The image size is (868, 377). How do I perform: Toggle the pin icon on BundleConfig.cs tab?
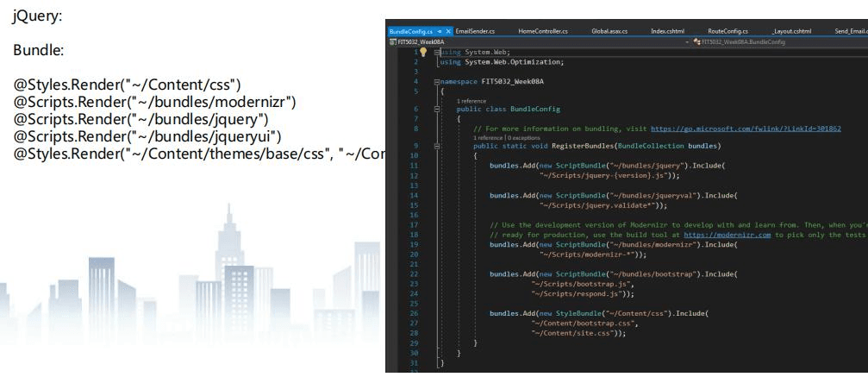pyautogui.click(x=439, y=31)
